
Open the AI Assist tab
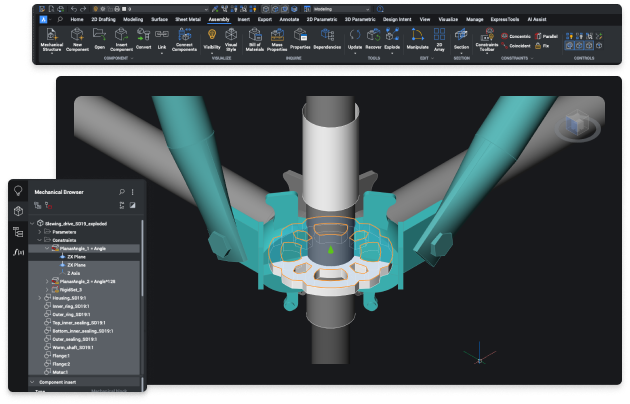tap(537, 19)
